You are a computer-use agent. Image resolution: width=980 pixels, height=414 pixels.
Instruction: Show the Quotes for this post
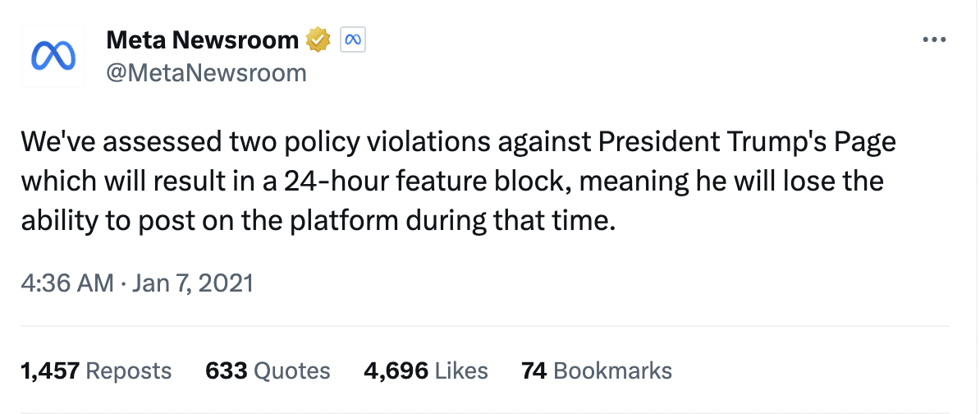click(292, 371)
